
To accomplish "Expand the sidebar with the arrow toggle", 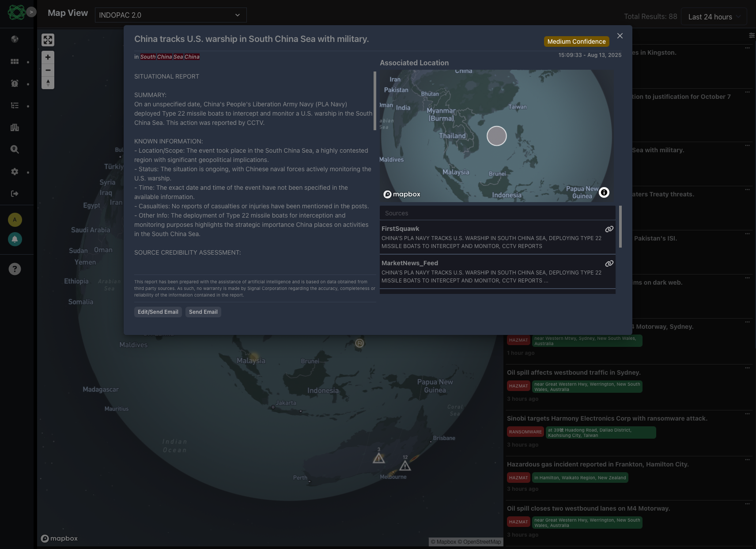I will (x=31, y=12).
